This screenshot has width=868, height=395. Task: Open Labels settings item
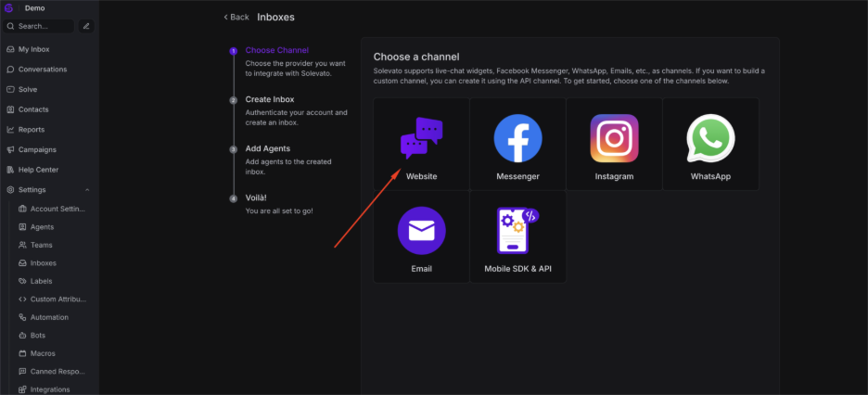42,281
